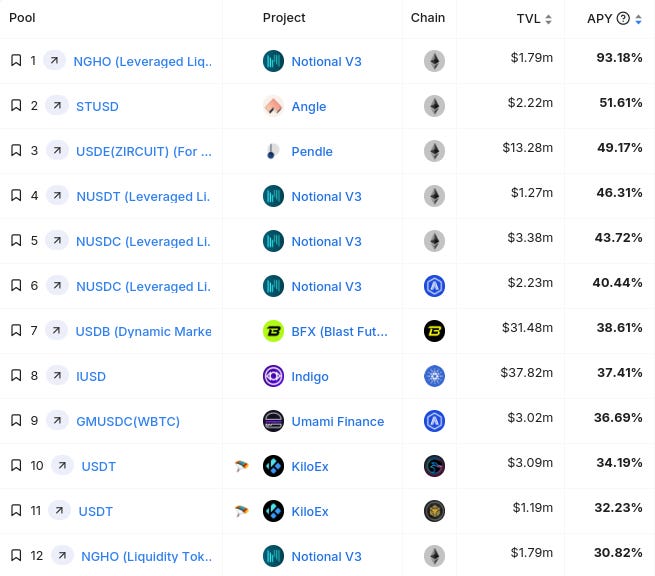Screen dimensions: 655x576
Task: Open BFX (Blast Fut... project page
Action: click(339, 332)
